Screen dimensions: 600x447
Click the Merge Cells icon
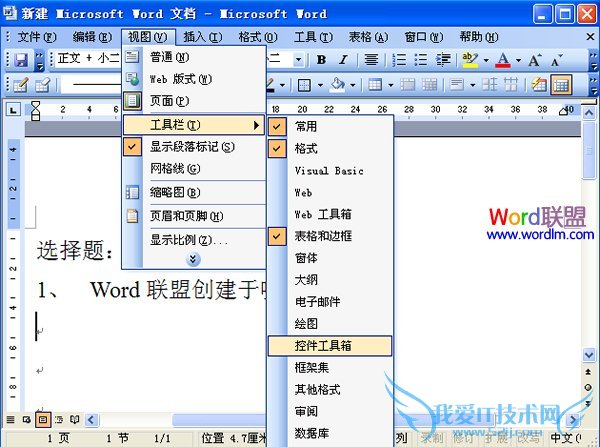click(407, 85)
